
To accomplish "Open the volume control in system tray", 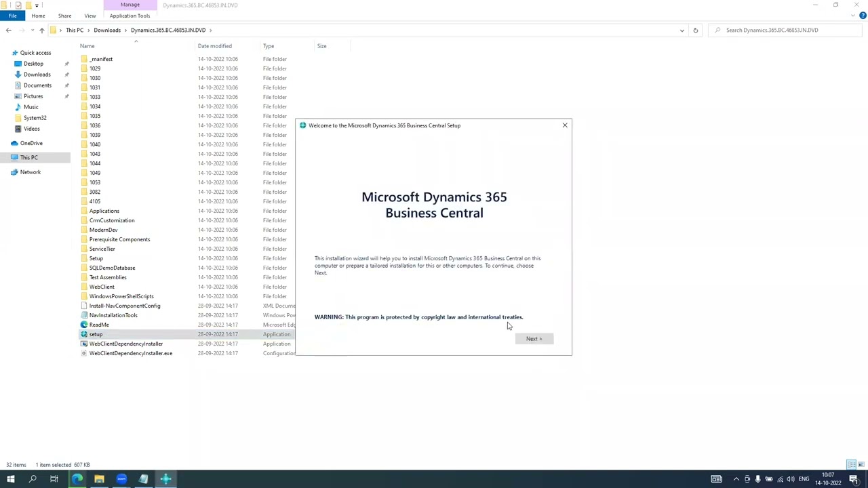I will coord(790,479).
